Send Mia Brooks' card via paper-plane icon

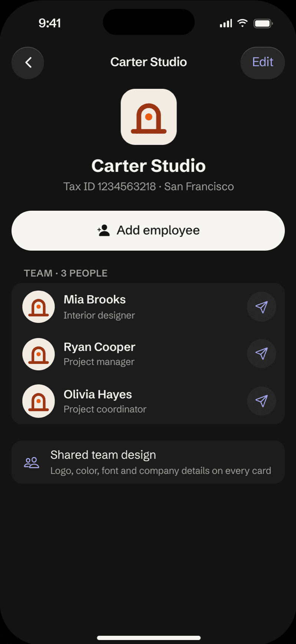[262, 307]
